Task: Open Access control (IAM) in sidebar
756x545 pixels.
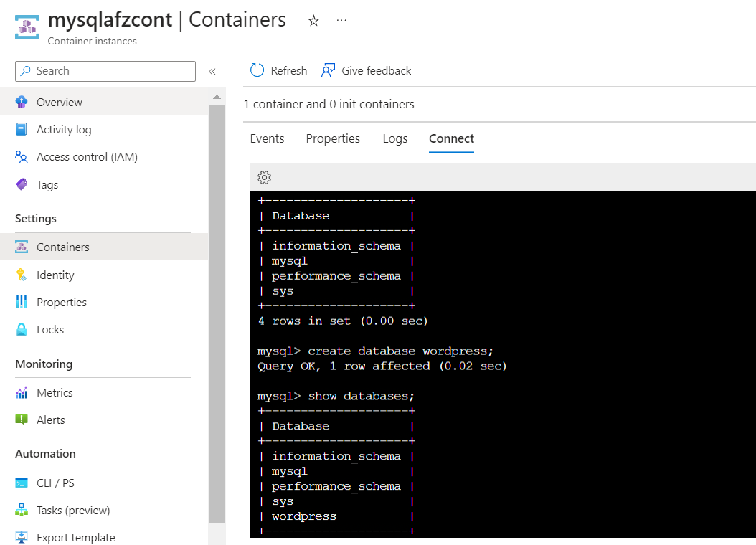Action: 86,157
